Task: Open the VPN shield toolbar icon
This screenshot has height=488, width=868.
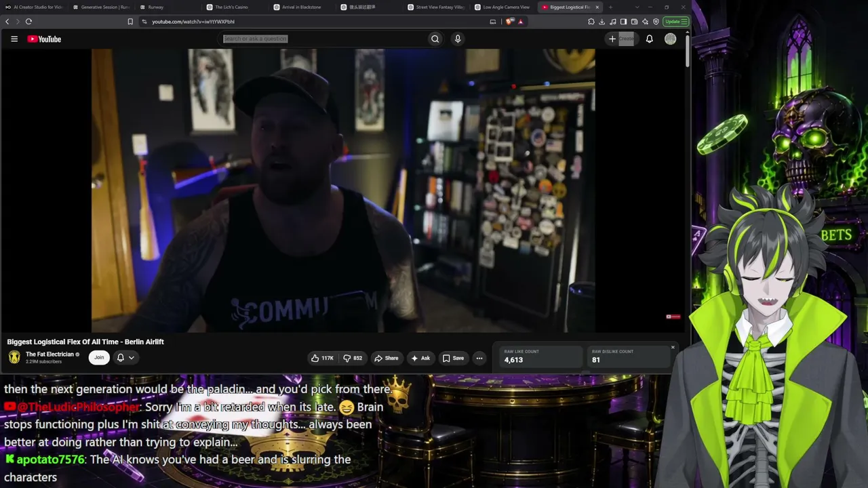Action: 656,21
